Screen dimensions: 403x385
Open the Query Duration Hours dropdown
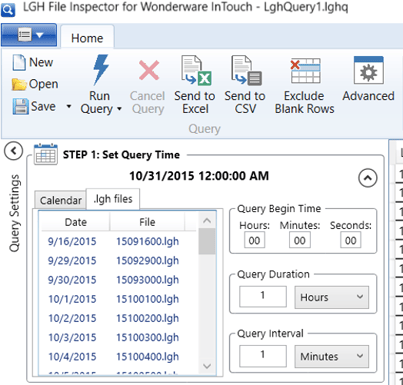pyautogui.click(x=332, y=297)
